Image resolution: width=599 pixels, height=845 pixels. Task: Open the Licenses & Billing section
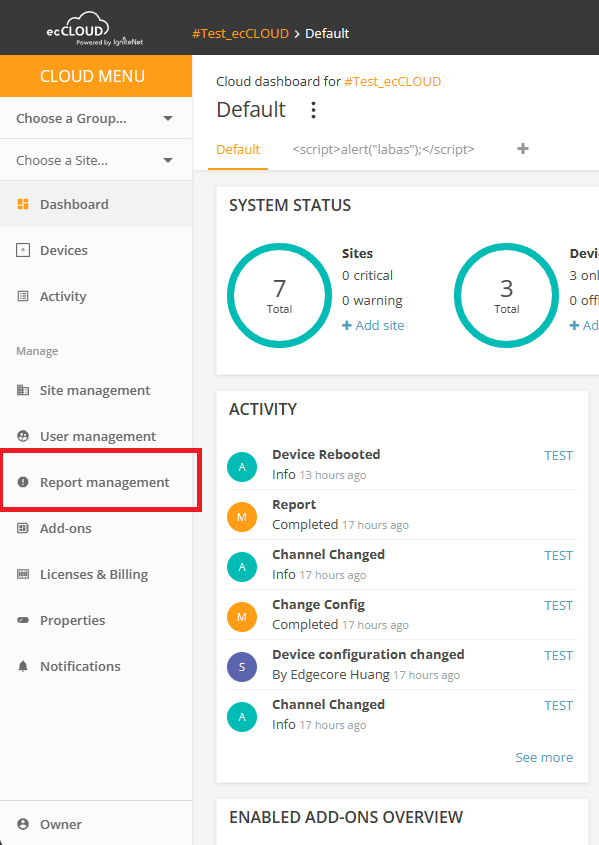point(92,574)
